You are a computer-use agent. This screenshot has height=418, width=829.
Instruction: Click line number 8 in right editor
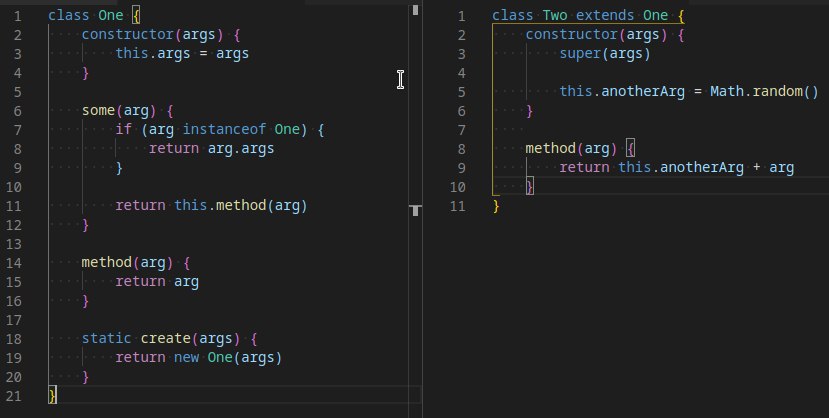(462, 149)
